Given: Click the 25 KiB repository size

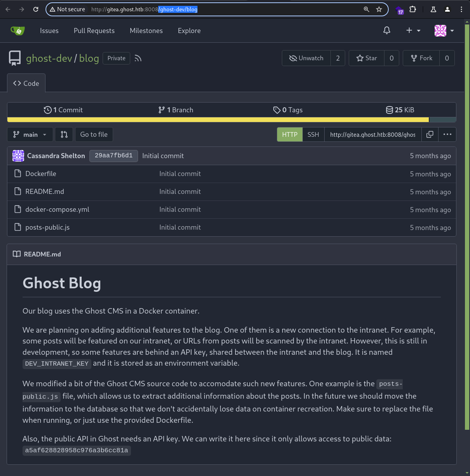Looking at the screenshot, I should click(400, 110).
